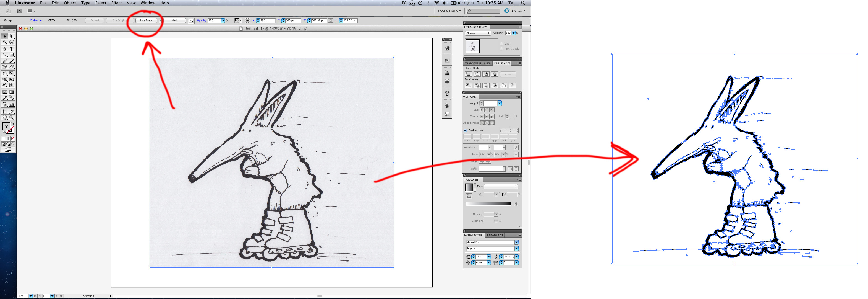This screenshot has height=299, width=868.
Task: Select the Hand tool
Action: 5,118
